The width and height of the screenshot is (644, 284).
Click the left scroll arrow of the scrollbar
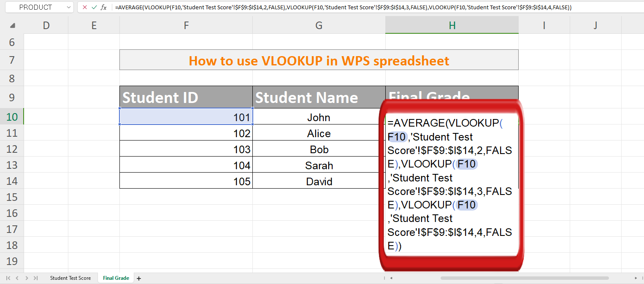[x=391, y=278]
